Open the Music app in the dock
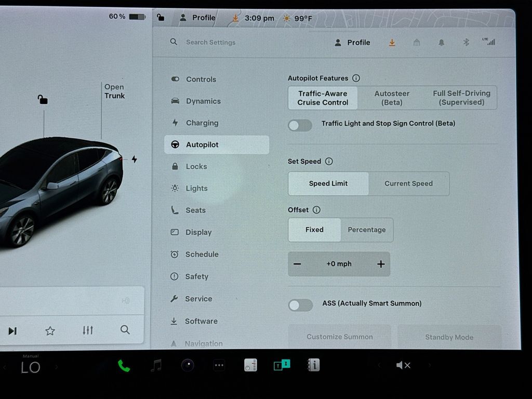The height and width of the screenshot is (399, 532). (156, 366)
